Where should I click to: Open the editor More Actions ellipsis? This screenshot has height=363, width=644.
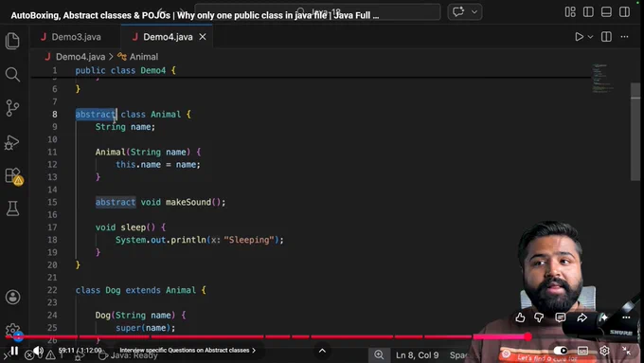[624, 37]
